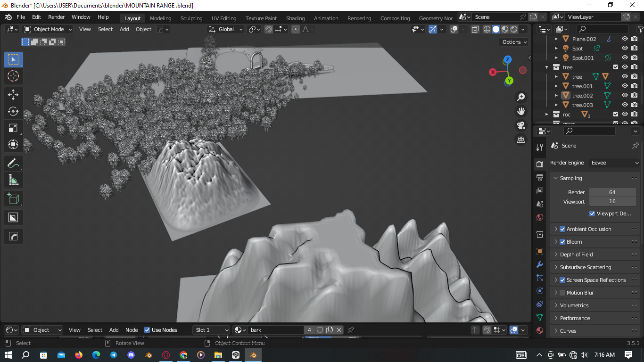Disable render for Plane.002 camera icon
The width and height of the screenshot is (644, 362).
point(635,39)
